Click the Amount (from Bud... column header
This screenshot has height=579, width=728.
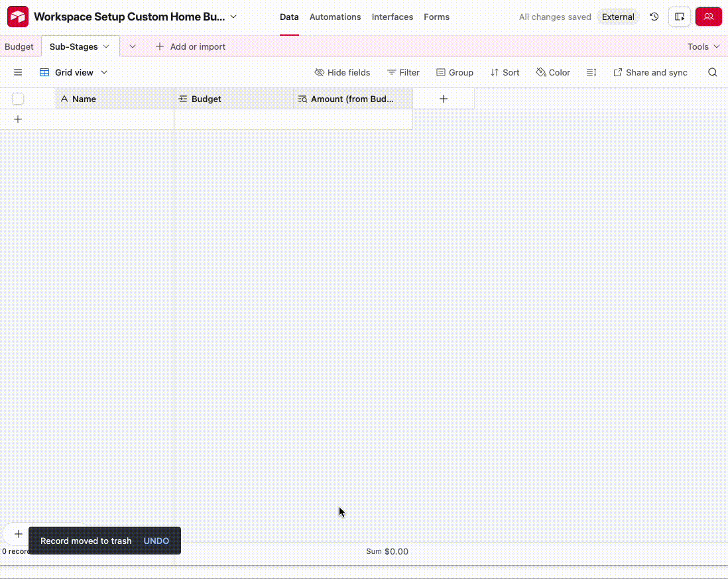tap(353, 99)
